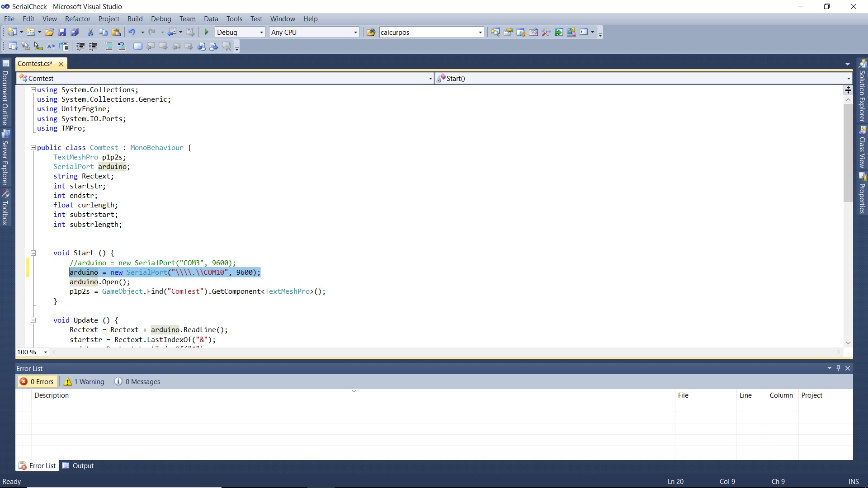Toggle the 0 Errors filter
This screenshot has height=488, width=868.
37,381
